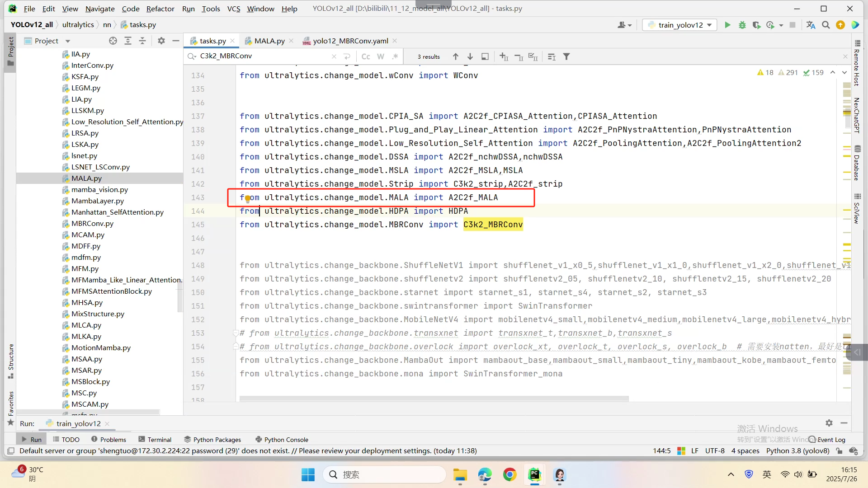
Task: Open Project panel gear settings
Action: (161, 41)
